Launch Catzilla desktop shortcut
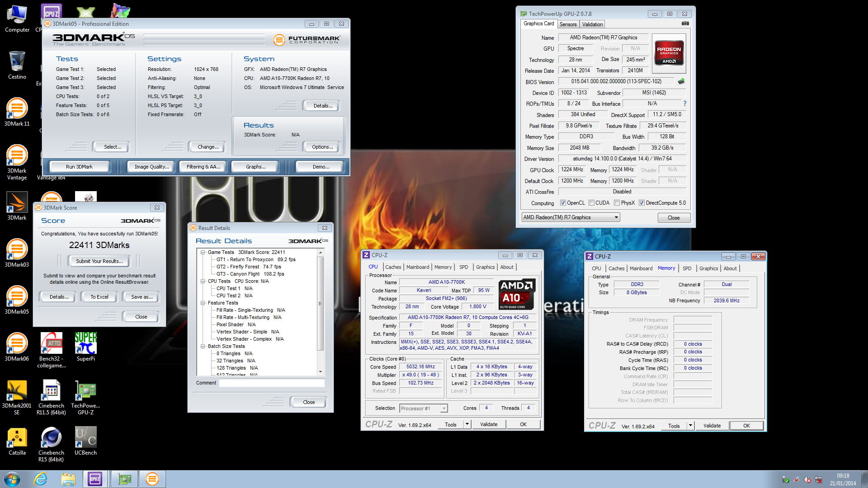The width and height of the screenshot is (868, 488). tap(17, 441)
